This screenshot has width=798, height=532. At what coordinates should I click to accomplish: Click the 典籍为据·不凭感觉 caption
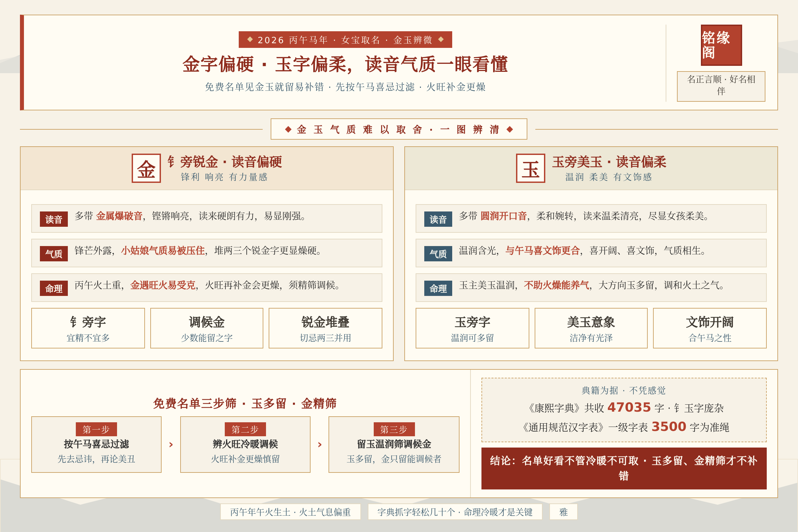pos(624,390)
